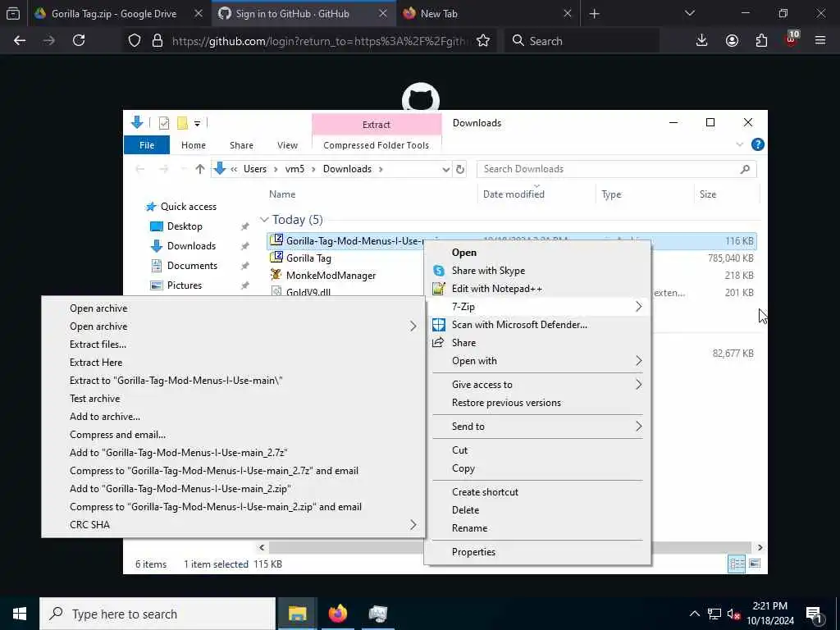Screen dimensions: 840x630
Task: Click the Firefox back arrow button
Action: click(x=20, y=41)
